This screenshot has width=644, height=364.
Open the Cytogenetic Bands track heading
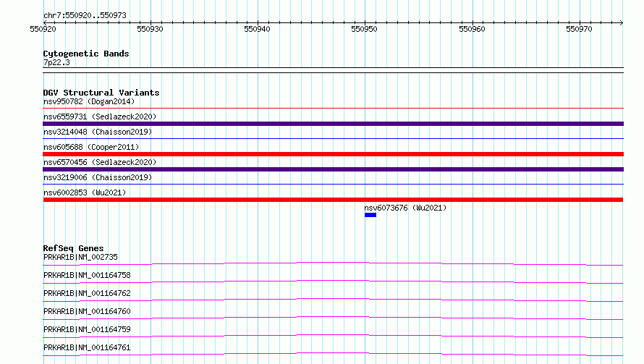86,54
